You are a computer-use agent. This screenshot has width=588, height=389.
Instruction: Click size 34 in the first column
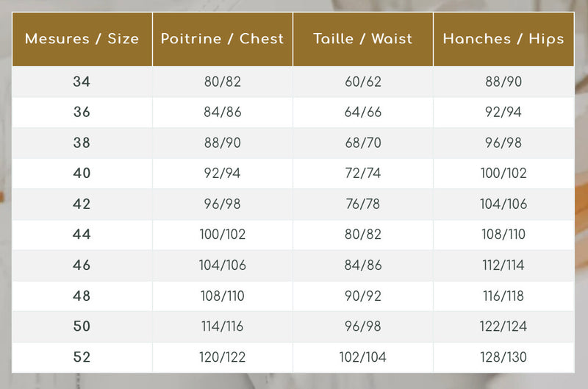tap(82, 82)
